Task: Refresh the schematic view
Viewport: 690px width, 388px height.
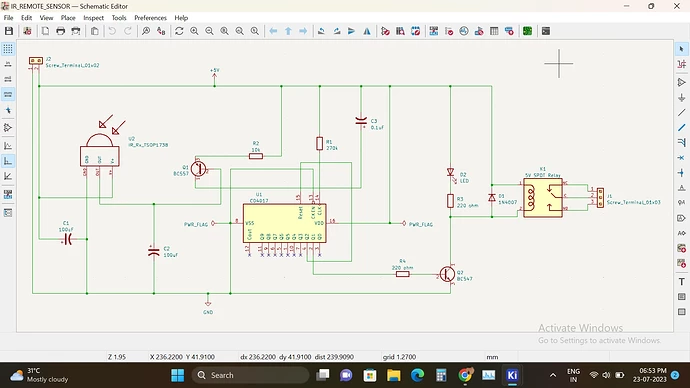Action: (x=179, y=31)
